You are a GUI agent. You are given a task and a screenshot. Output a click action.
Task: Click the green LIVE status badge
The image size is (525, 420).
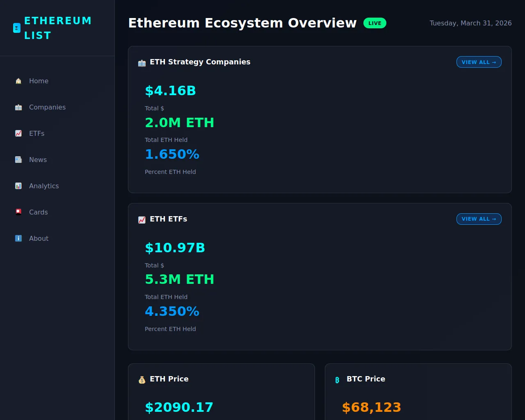coord(374,23)
